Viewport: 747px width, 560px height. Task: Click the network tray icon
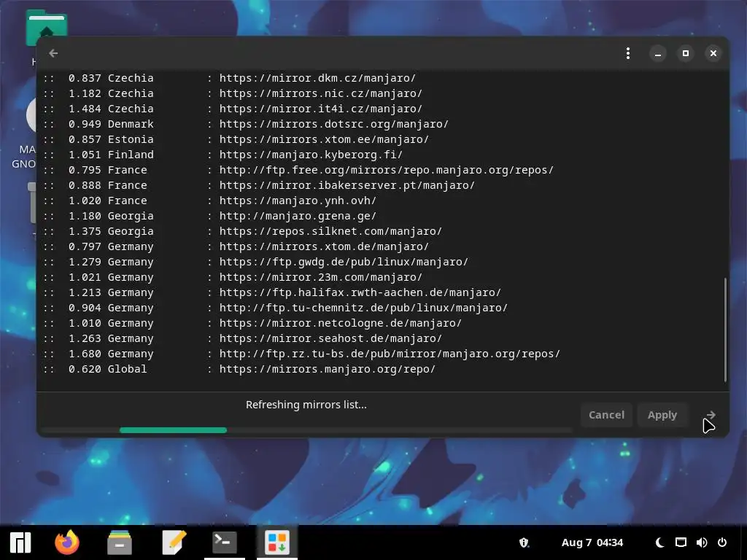(x=681, y=542)
